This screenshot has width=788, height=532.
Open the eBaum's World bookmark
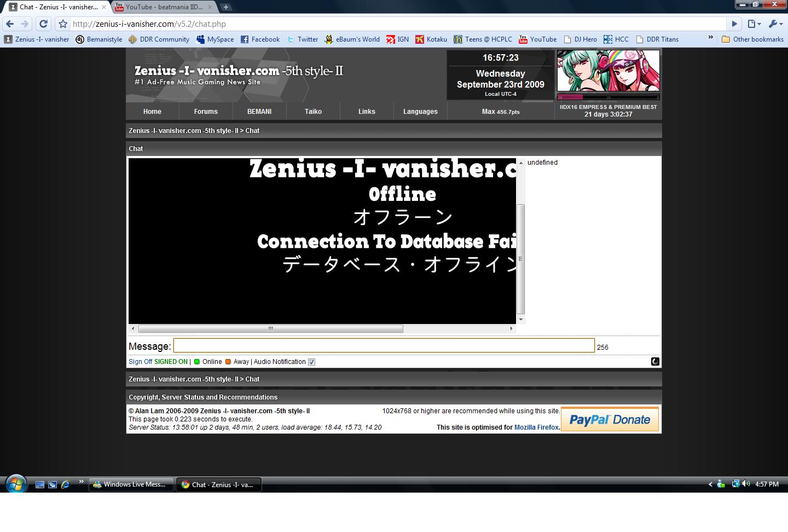tap(352, 39)
